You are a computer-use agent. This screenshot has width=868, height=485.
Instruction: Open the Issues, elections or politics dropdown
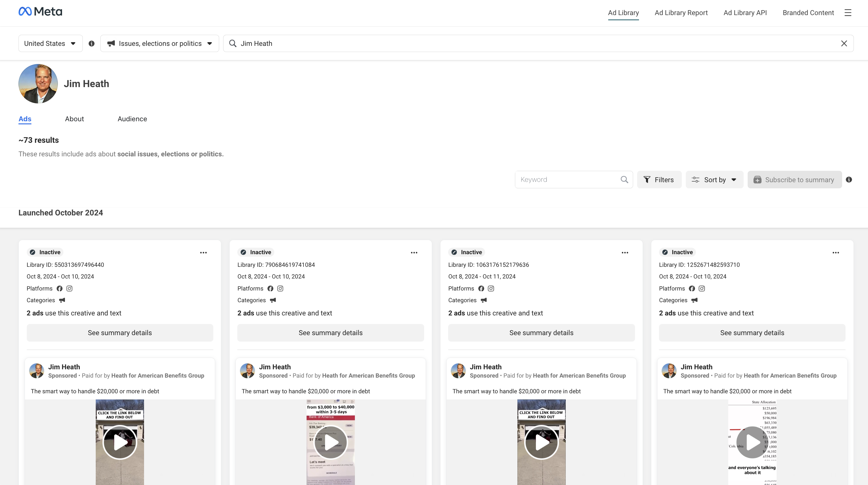pyautogui.click(x=159, y=43)
